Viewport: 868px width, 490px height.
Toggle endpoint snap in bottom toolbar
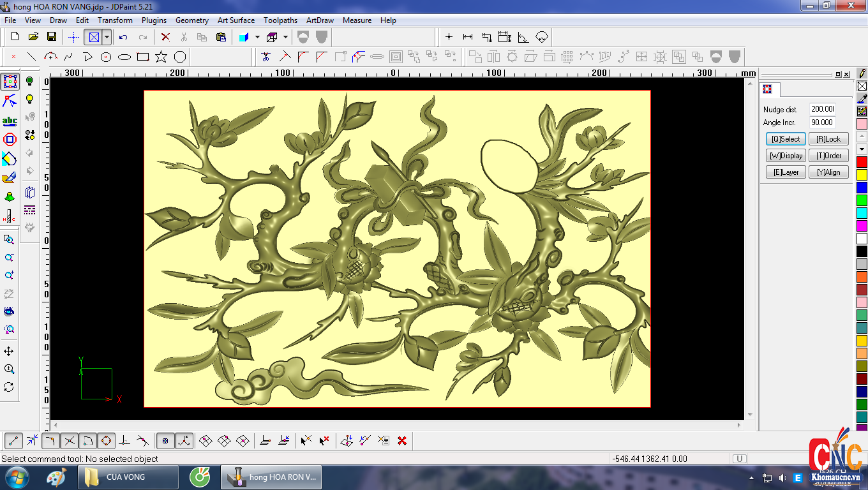13,440
